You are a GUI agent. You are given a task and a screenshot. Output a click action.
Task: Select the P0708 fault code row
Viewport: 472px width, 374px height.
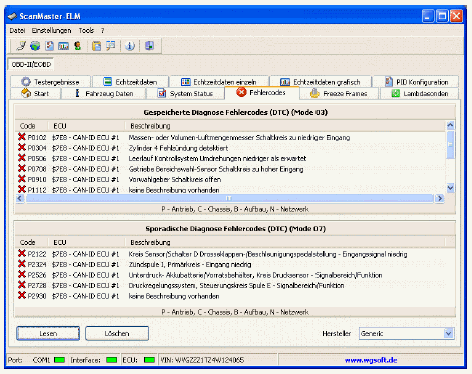pyautogui.click(x=230, y=169)
